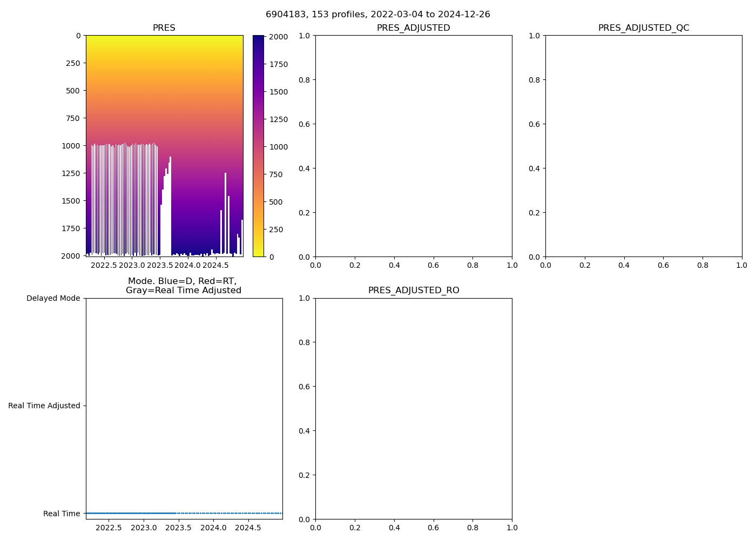Image resolution: width=756 pixels, height=540 pixels.
Task: Click the "Real Time" y-axis tick label
Action: [x=62, y=514]
